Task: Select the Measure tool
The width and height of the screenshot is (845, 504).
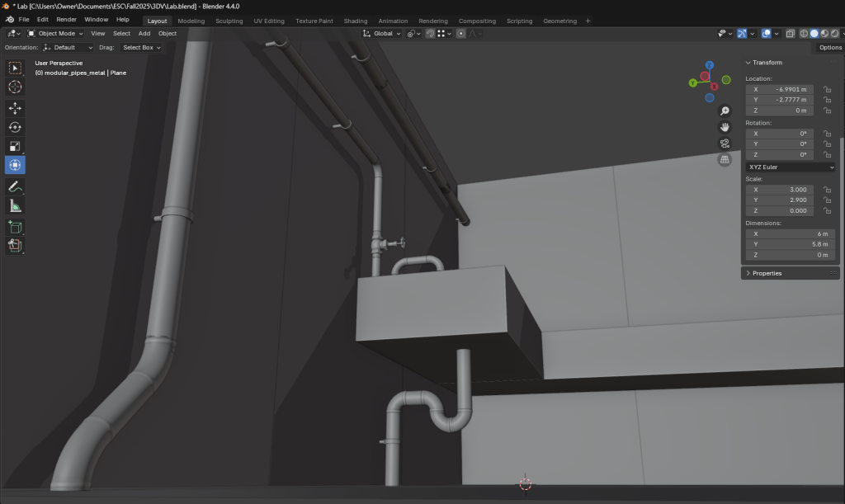Action: [x=15, y=205]
